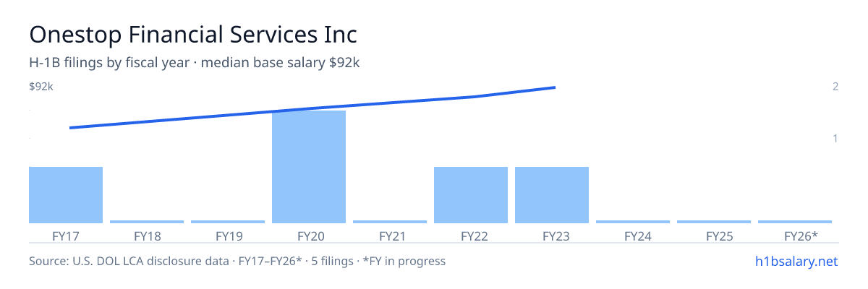Click the small FY18 bar stub
Image resolution: width=868 pixels, height=289 pixels.
(x=147, y=222)
